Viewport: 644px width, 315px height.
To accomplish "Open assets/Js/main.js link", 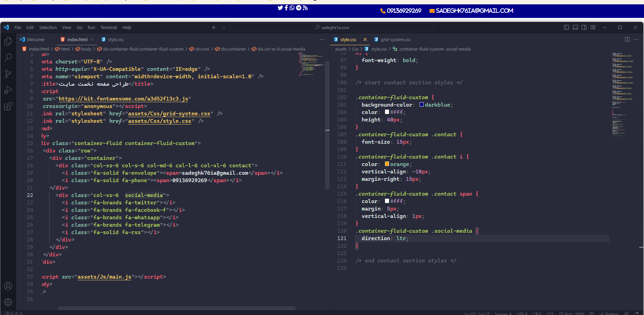I will click(104, 277).
